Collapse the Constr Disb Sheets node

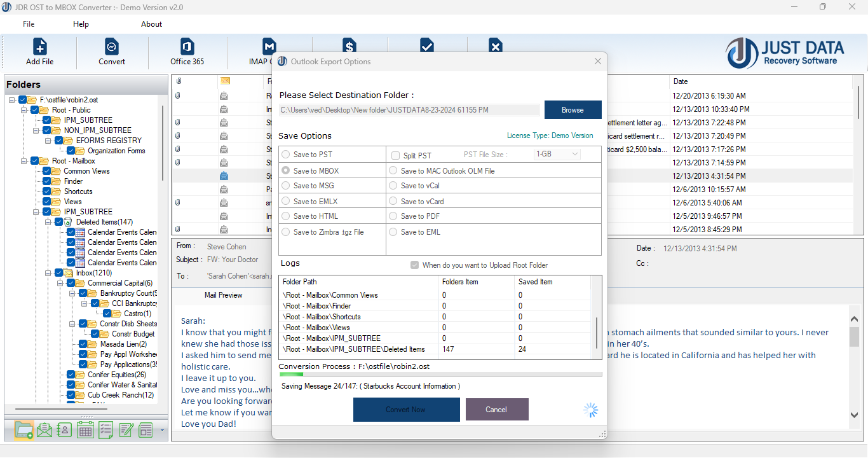tap(72, 324)
